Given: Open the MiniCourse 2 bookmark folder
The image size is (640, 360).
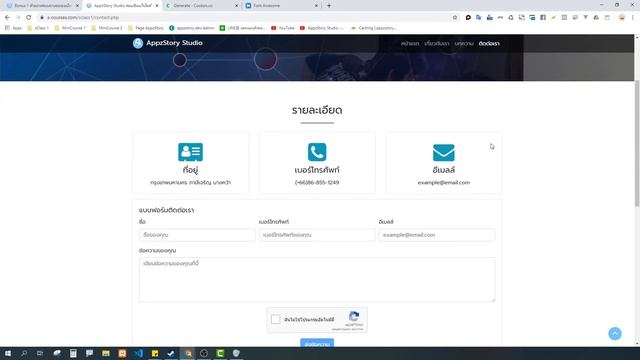Looking at the screenshot, I should (x=107, y=28).
